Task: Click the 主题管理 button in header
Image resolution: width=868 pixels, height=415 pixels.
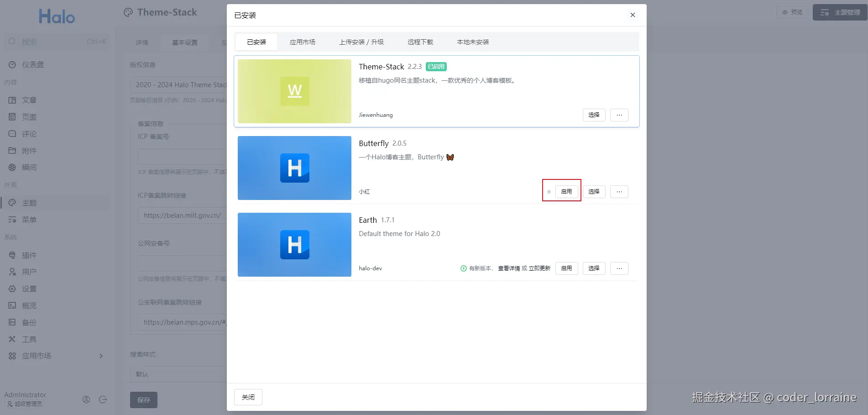Action: pyautogui.click(x=840, y=12)
